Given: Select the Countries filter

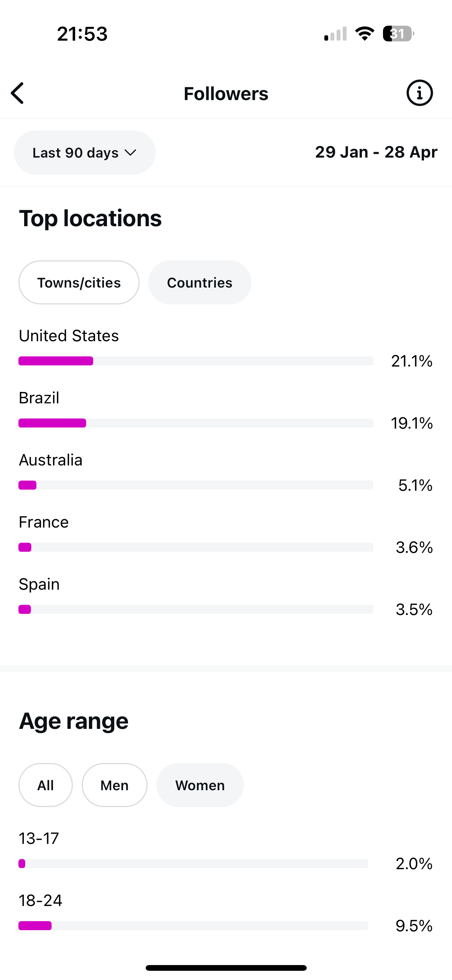Looking at the screenshot, I should pos(200,283).
